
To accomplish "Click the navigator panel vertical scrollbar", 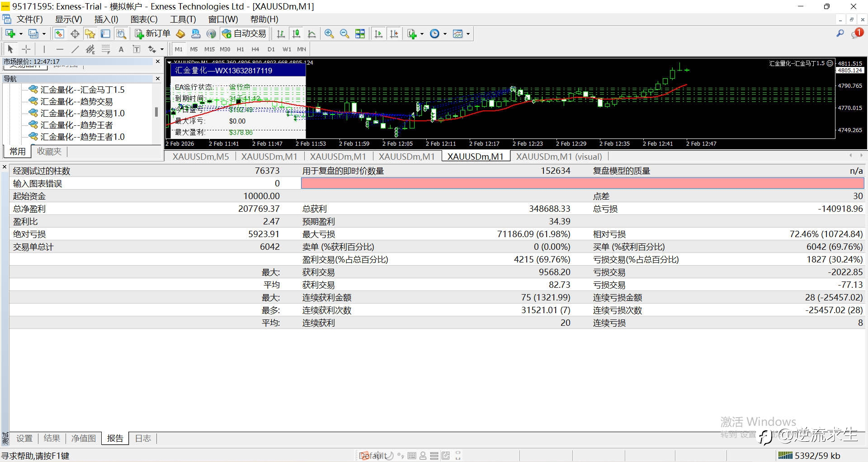I will pos(156,112).
